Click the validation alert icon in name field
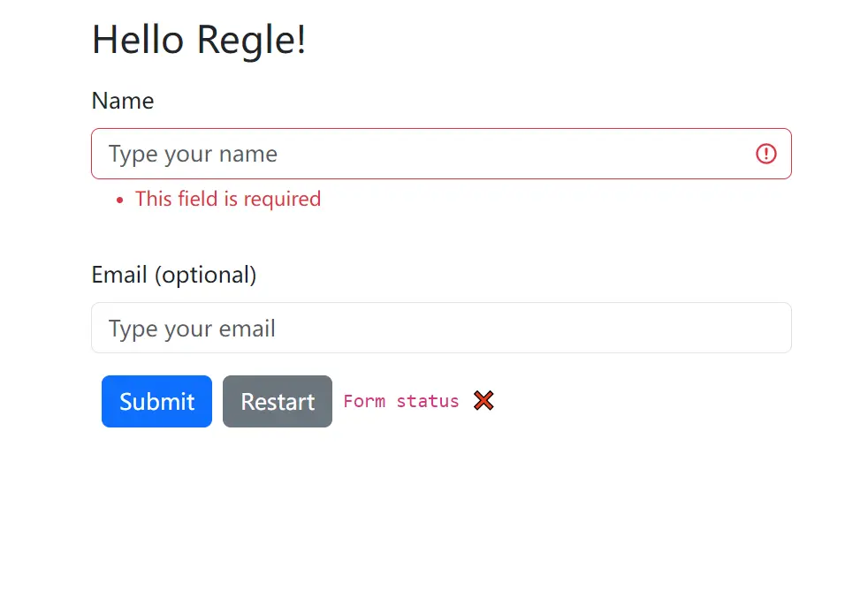Screen dimensions: 868x605 (x=765, y=154)
